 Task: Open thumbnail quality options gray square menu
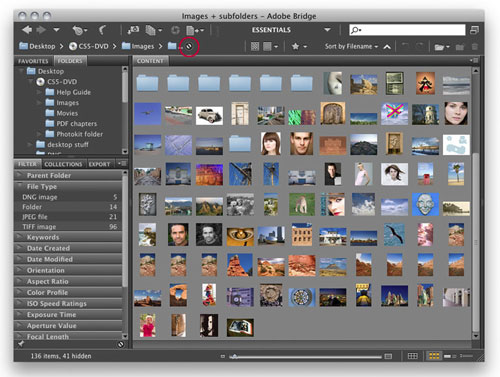click(x=270, y=46)
